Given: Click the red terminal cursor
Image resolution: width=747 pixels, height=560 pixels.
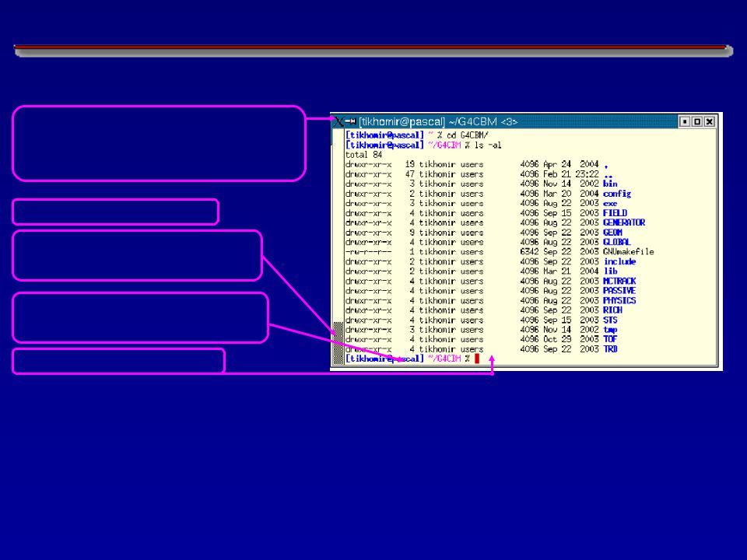Looking at the screenshot, I should point(477,359).
